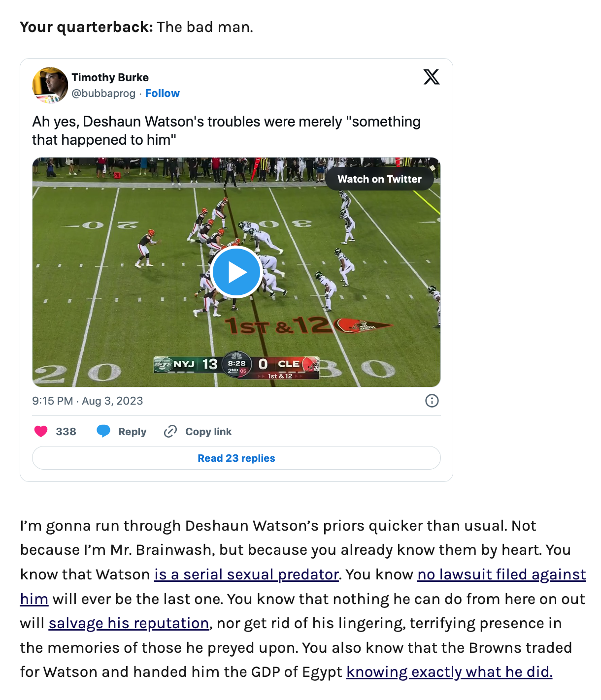Click the blue reply speech bubble icon

coord(103,432)
